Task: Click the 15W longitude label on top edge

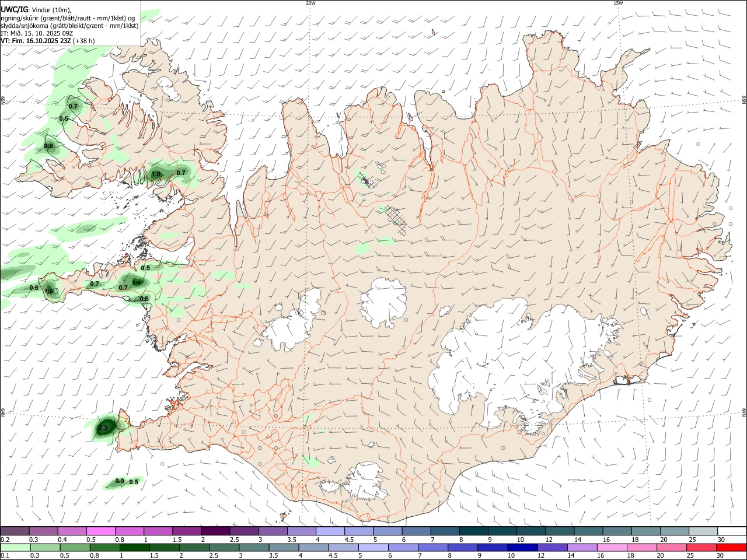Action: pyautogui.click(x=618, y=3)
